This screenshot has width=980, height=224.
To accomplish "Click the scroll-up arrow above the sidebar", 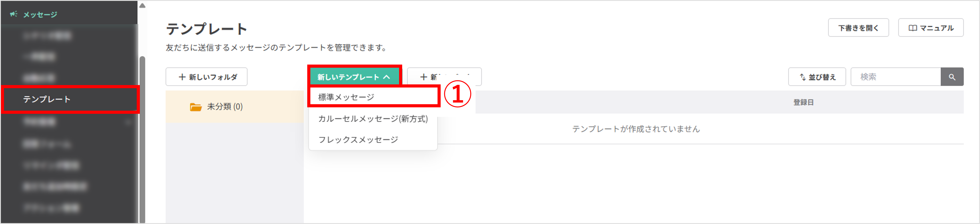I will [x=143, y=5].
